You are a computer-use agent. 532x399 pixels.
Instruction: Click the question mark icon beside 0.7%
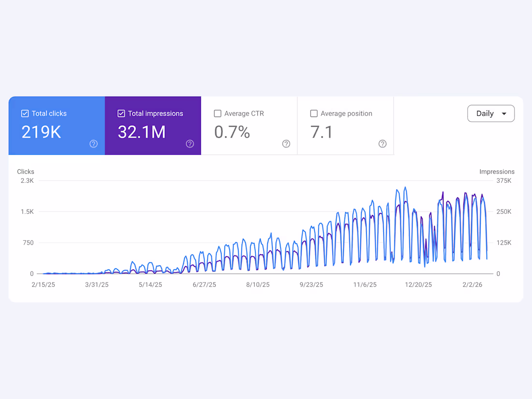tap(286, 144)
